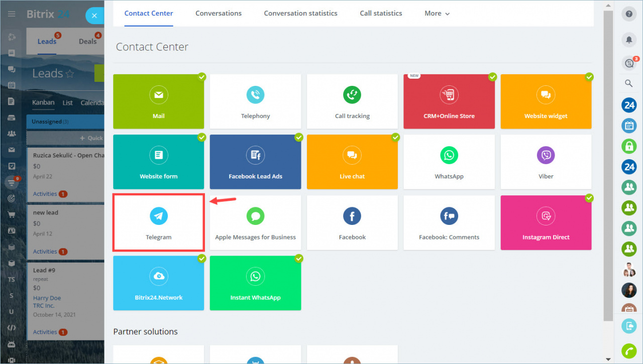Open the Facebook: Comments tile
The width and height of the screenshot is (643, 364).
(x=449, y=222)
